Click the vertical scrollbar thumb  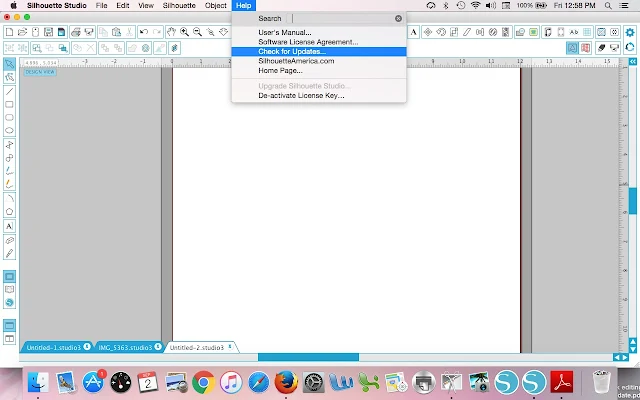click(x=633, y=203)
